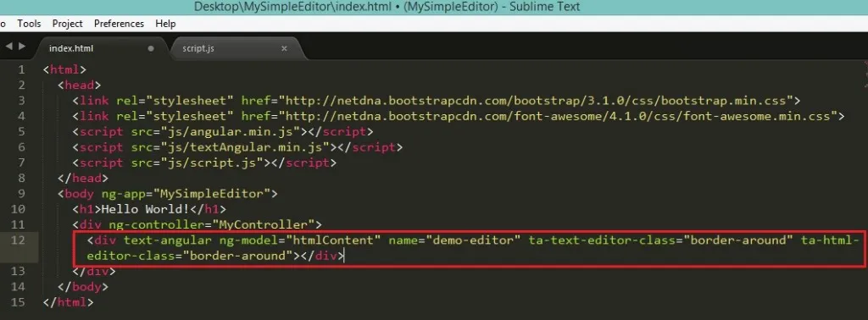
Task: Click the unsaved dot on index.html tab
Action: (x=151, y=48)
